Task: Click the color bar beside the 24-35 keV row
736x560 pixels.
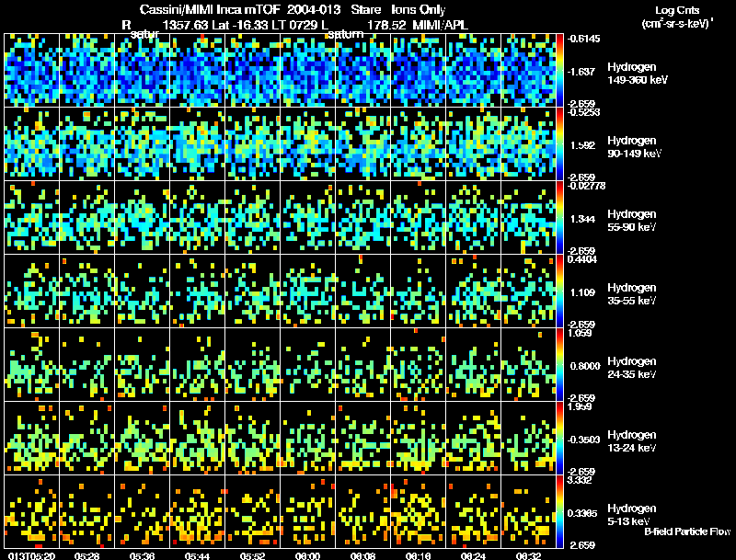Action: coord(559,365)
